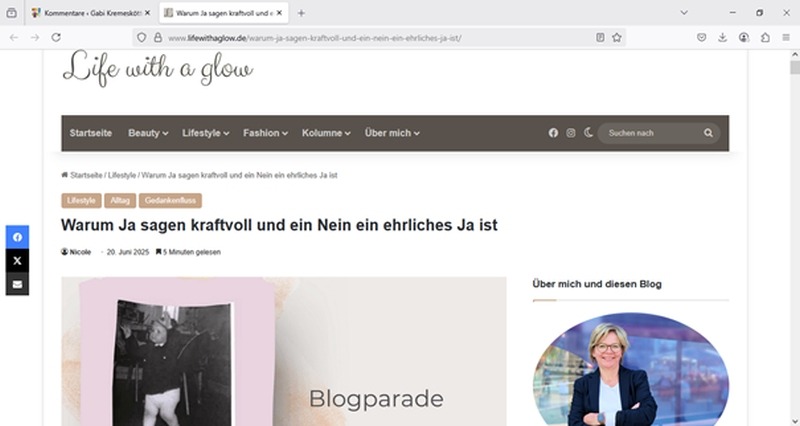Open the list all tabs chevron
Image resolution: width=800 pixels, height=426 pixels.
click(x=684, y=13)
